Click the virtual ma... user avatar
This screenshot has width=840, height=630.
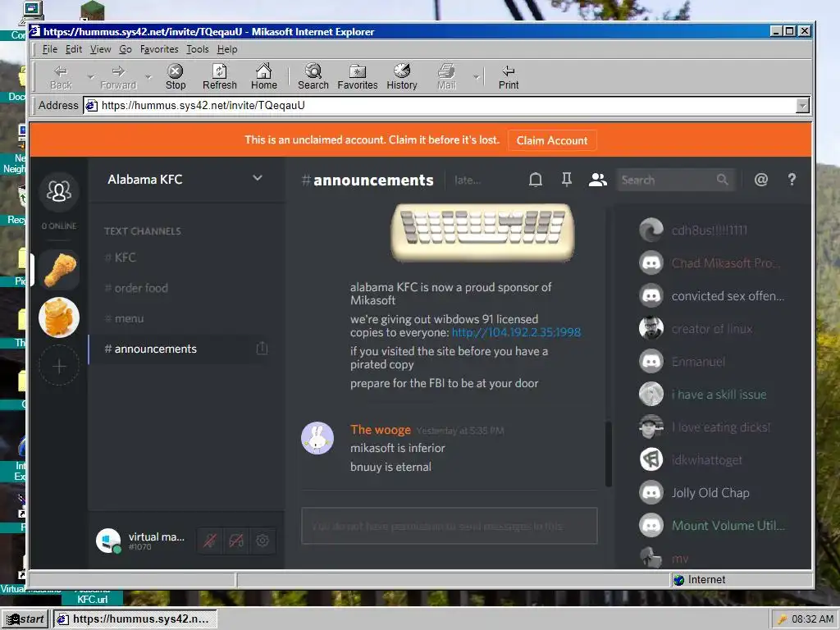coord(108,541)
